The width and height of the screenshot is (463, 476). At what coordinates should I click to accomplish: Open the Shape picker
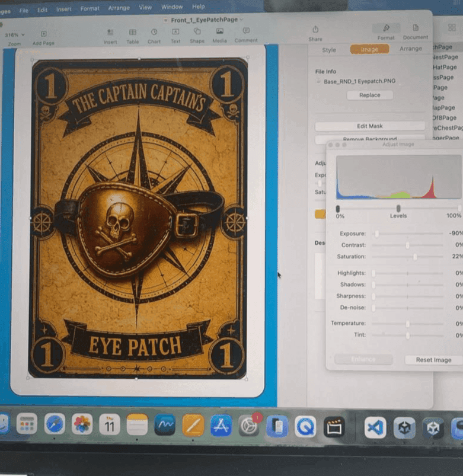197,31
